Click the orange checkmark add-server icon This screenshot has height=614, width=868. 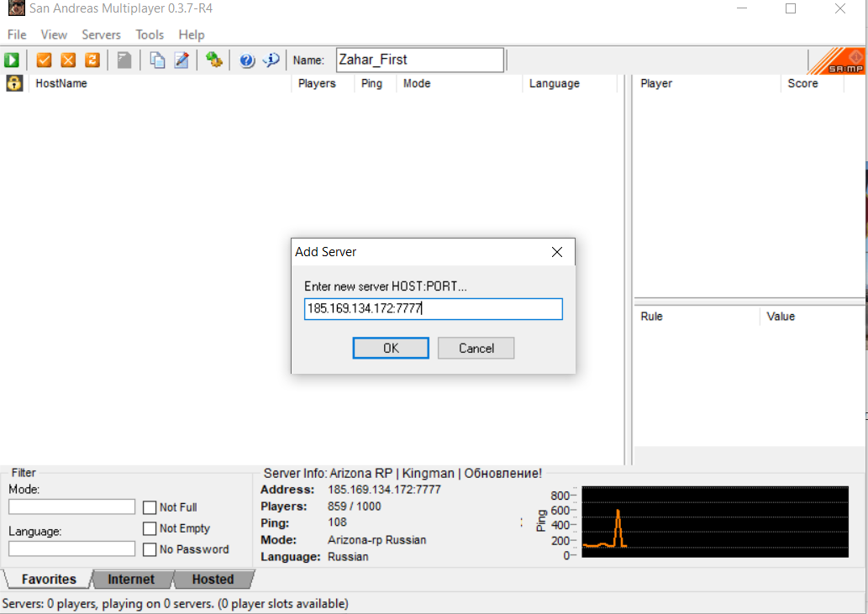click(44, 60)
